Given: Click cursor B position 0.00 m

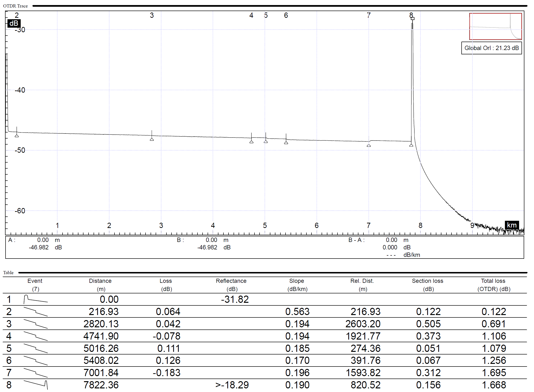Looking at the screenshot, I should coord(217,240).
